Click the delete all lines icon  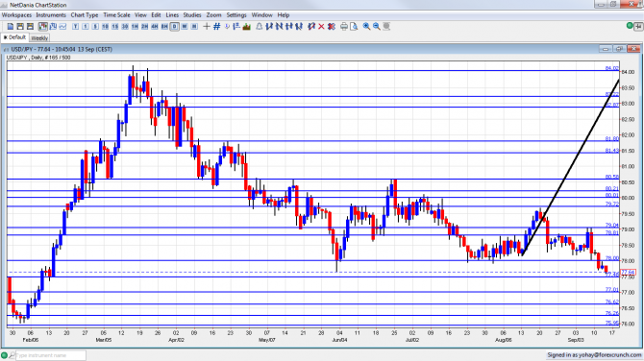(332, 26)
